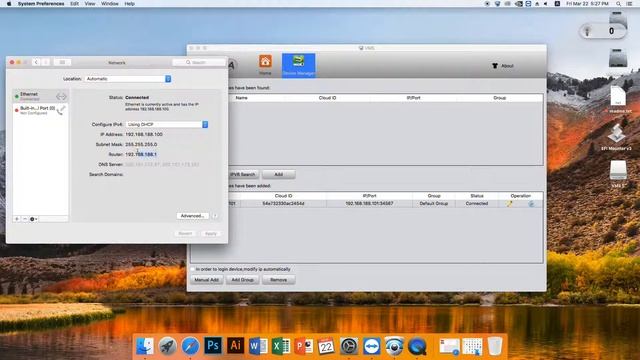Click IPV4 Search button in VMS

[243, 175]
